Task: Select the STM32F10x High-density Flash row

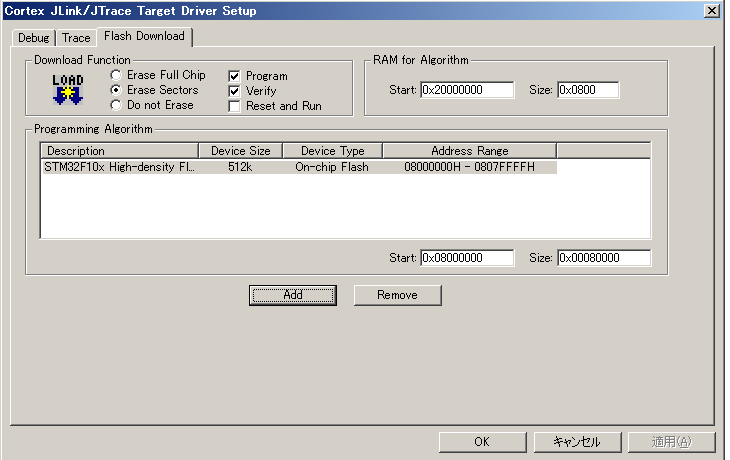Action: (x=300, y=167)
